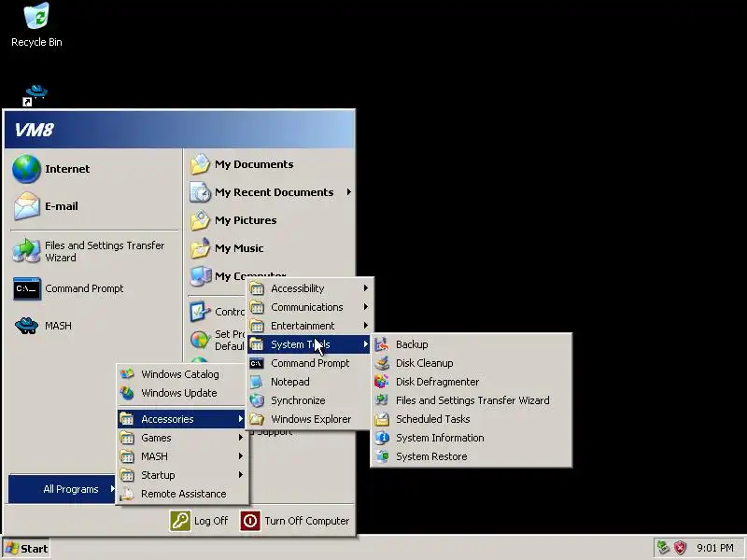Click the MASH desktop shortcut icon
The image size is (747, 560).
(35, 95)
